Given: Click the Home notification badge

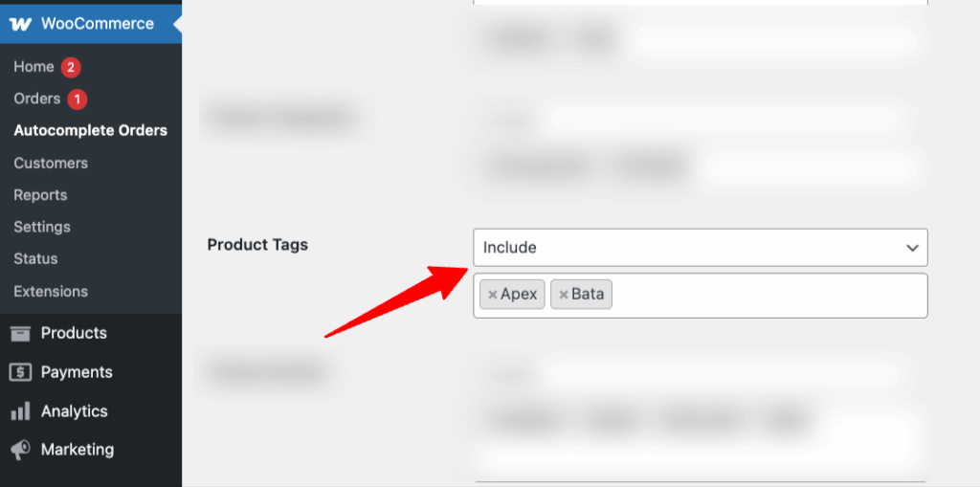Looking at the screenshot, I should click(x=71, y=67).
